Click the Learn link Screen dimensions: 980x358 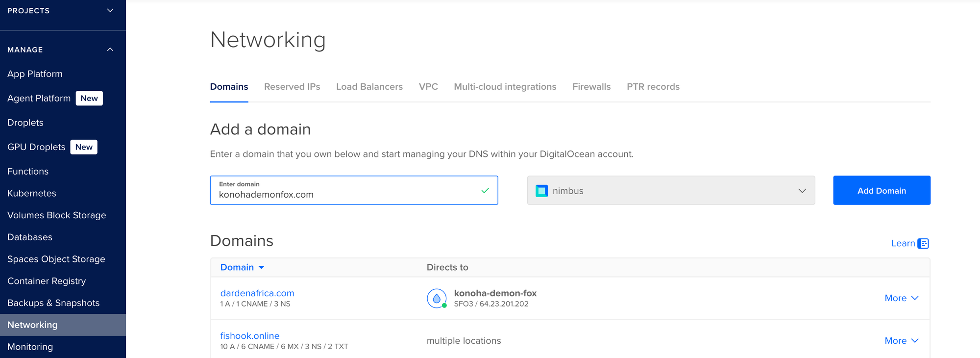coord(903,243)
